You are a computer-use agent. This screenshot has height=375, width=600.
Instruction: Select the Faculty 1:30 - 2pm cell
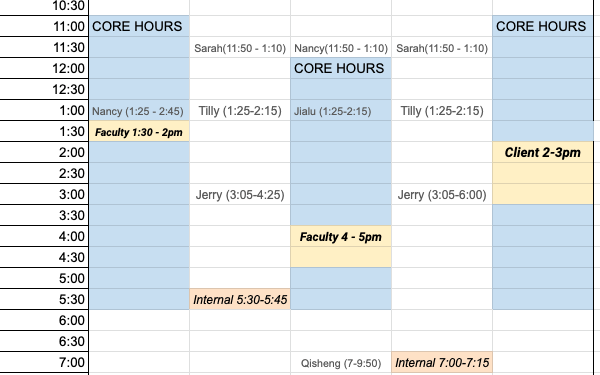[x=139, y=131]
